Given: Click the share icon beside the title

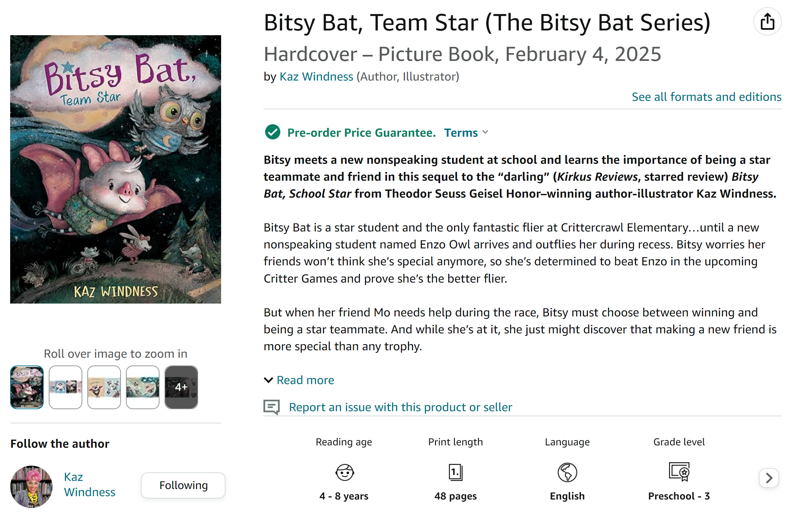Looking at the screenshot, I should (x=767, y=22).
